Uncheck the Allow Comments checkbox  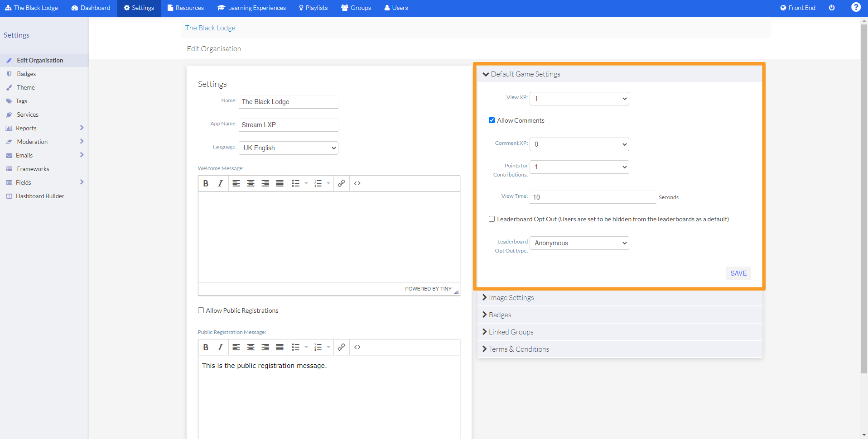pyautogui.click(x=492, y=120)
